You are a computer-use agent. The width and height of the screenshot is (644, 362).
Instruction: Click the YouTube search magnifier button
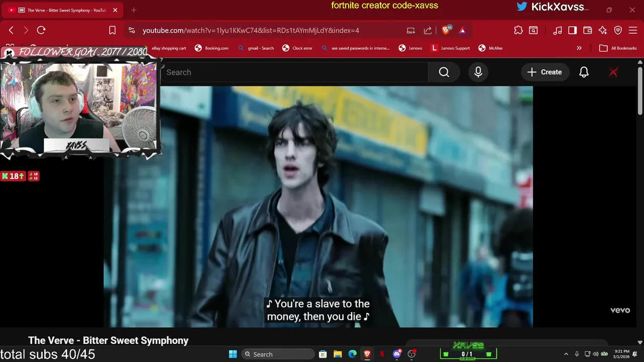[444, 72]
